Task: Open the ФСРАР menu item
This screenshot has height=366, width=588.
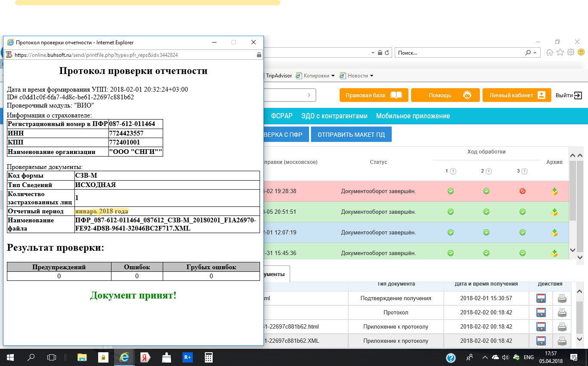Action: click(282, 116)
